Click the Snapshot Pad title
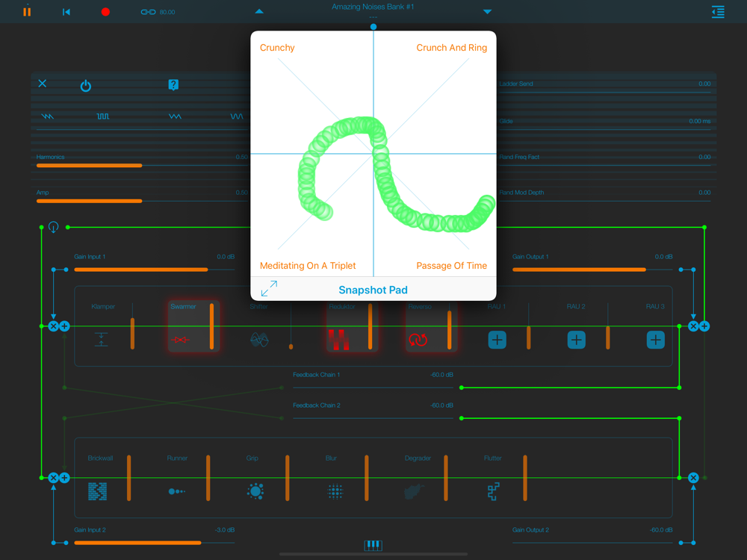The image size is (747, 560). tap(373, 290)
